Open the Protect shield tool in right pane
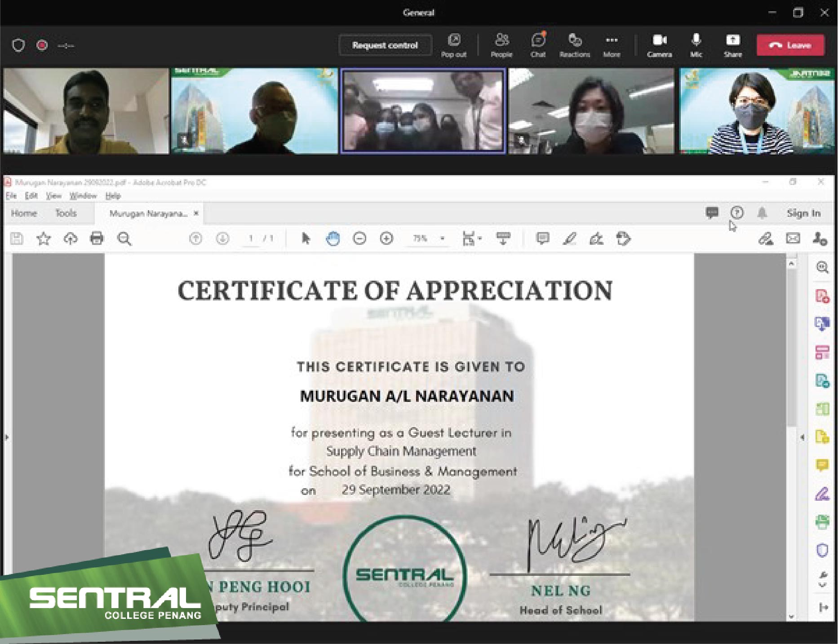 (822, 550)
